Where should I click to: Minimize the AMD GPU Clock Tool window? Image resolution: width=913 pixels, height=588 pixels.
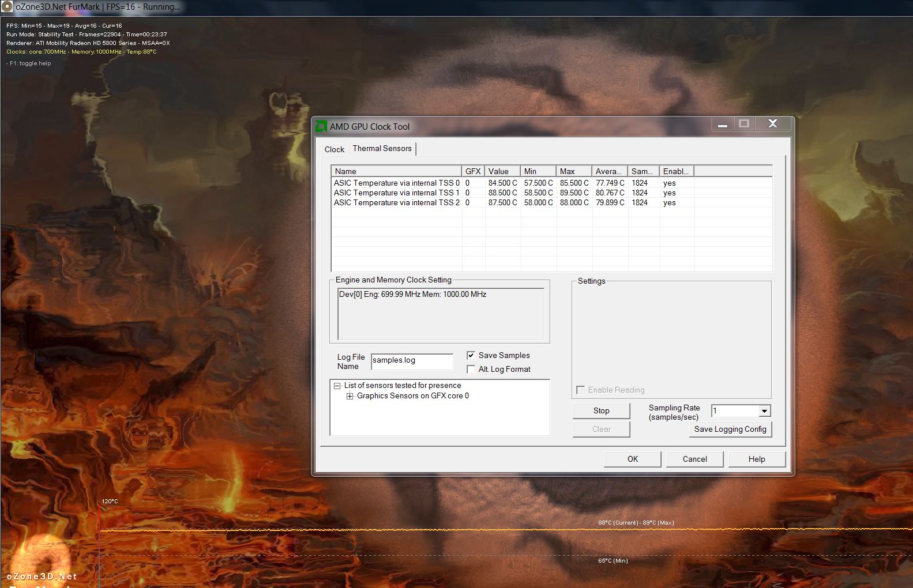click(722, 124)
